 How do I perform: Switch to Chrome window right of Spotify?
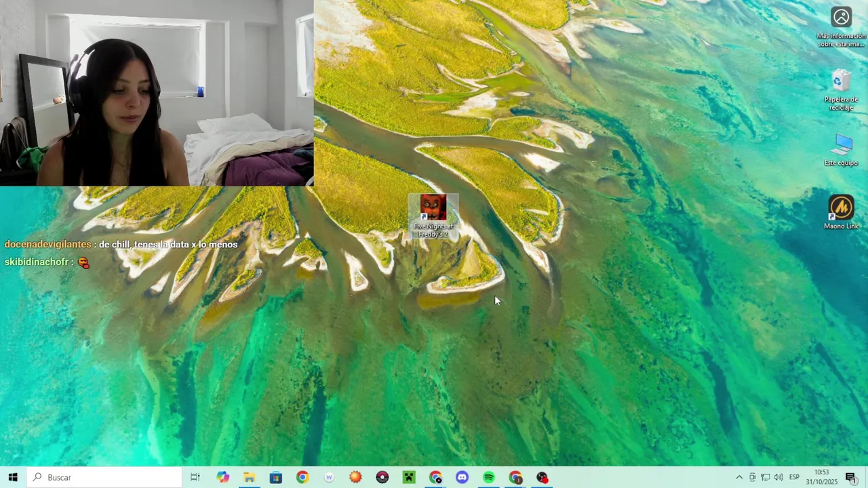(x=515, y=477)
